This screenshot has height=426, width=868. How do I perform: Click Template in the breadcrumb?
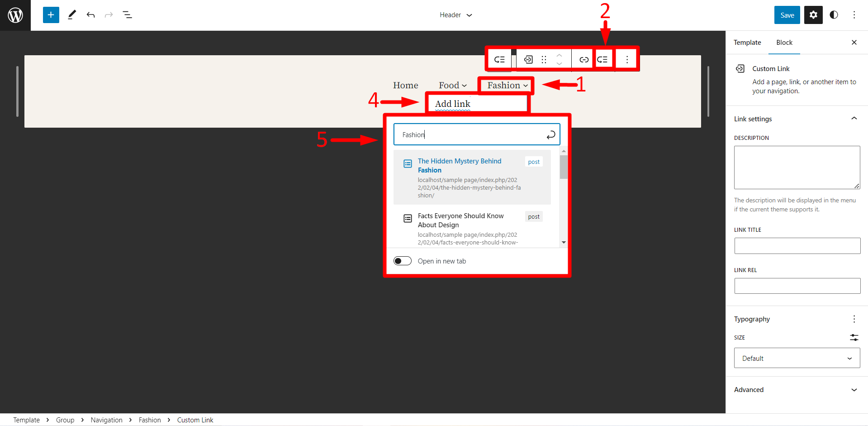tap(27, 420)
